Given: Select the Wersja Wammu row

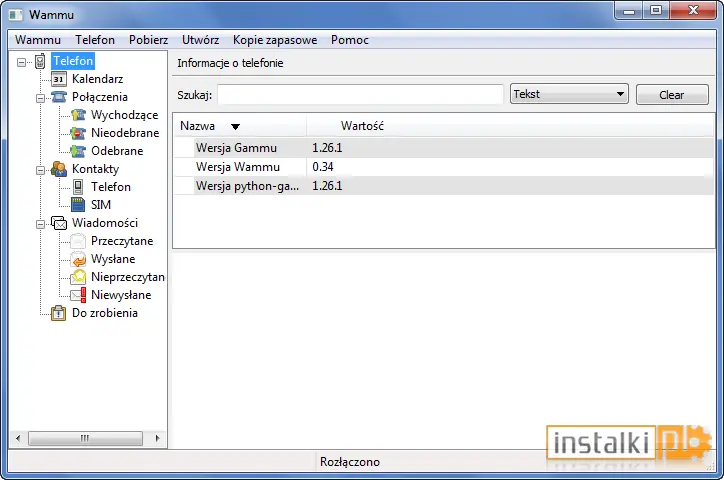Looking at the screenshot, I should pyautogui.click(x=444, y=167).
